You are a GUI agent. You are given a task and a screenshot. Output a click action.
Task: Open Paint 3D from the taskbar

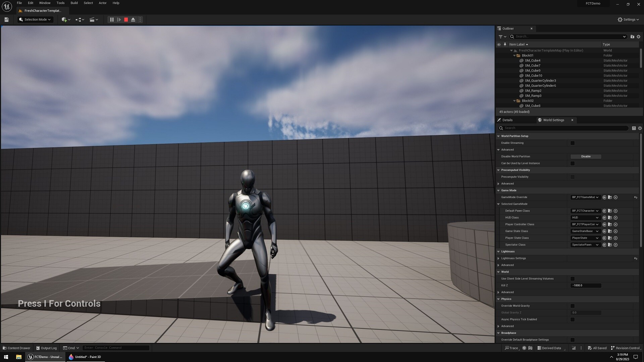click(85, 357)
